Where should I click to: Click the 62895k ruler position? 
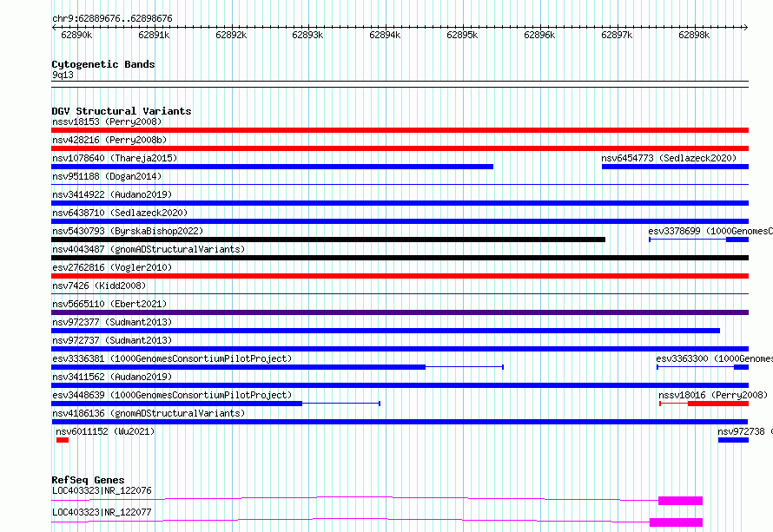click(462, 35)
